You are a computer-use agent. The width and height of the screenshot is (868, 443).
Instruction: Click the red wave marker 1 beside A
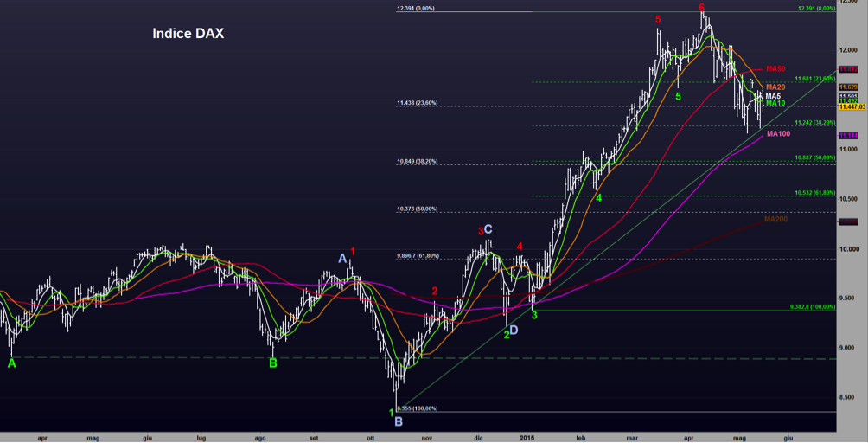(352, 252)
